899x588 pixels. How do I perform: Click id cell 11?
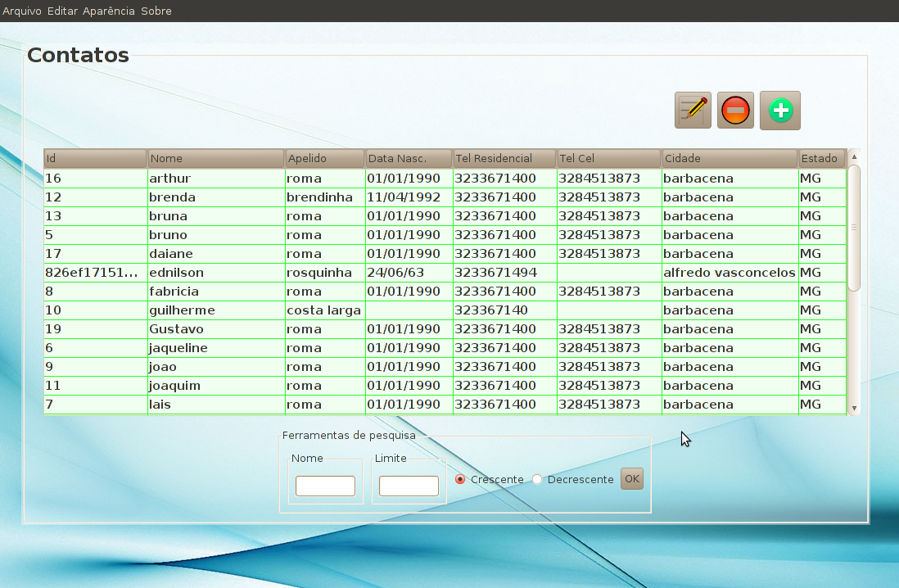coord(95,386)
